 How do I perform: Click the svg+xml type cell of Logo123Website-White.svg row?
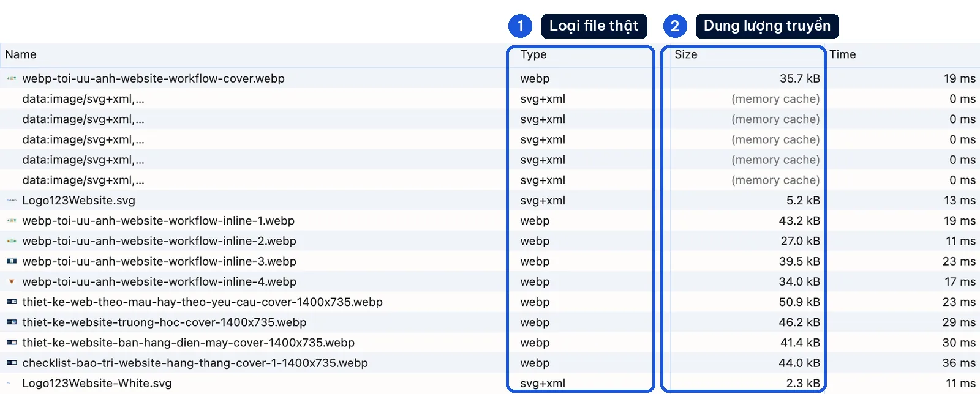click(x=543, y=383)
